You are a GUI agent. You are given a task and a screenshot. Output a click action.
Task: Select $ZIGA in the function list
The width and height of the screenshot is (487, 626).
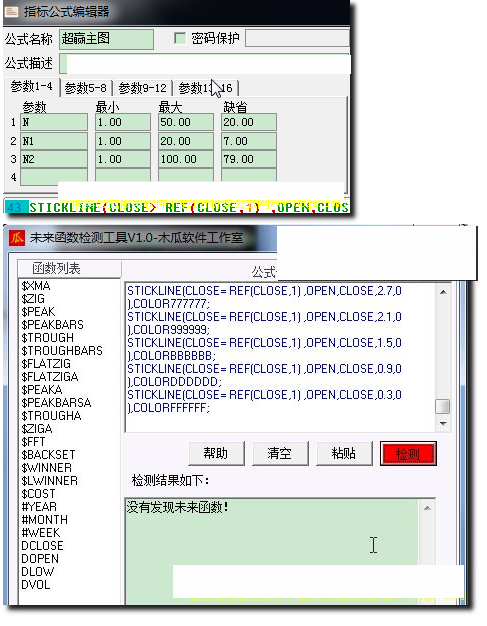pos(37,429)
